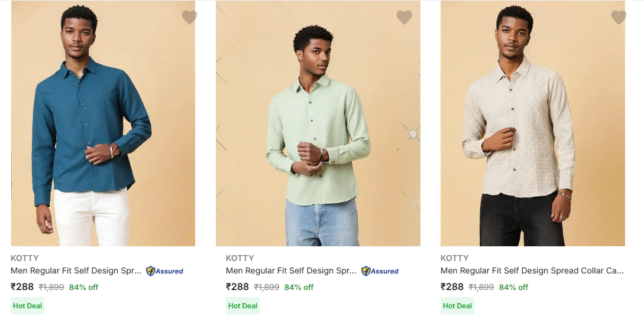Open the light green shirt product image
The width and height of the screenshot is (644, 316).
pyautogui.click(x=318, y=124)
